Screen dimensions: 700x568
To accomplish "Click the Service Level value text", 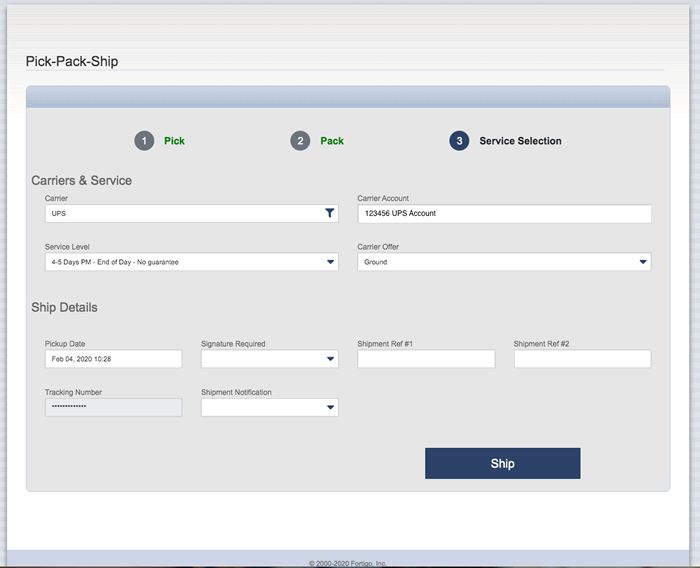I will click(114, 262).
